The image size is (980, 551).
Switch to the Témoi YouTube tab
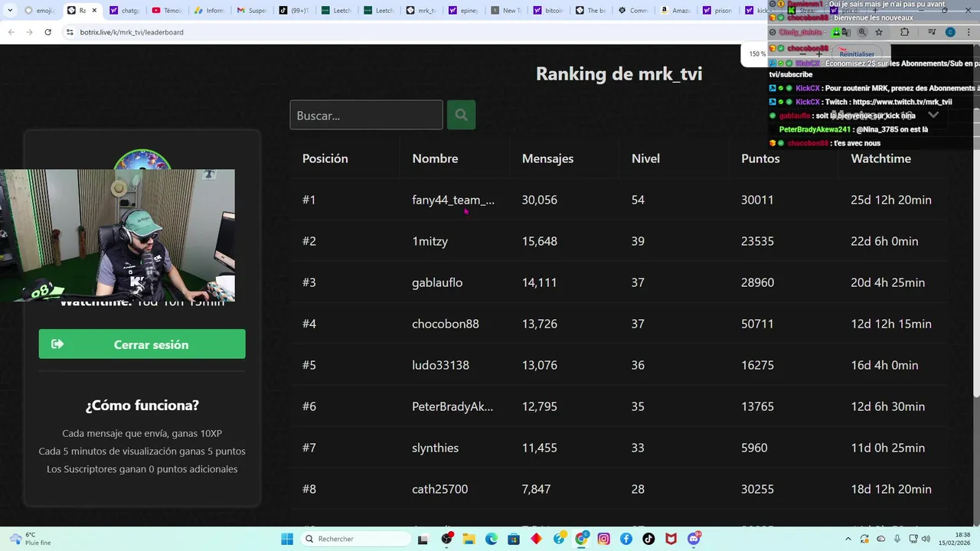(167, 11)
